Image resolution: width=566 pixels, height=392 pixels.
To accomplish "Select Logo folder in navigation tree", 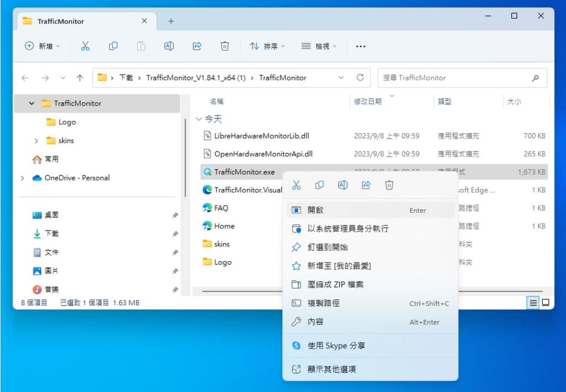I will point(61,122).
